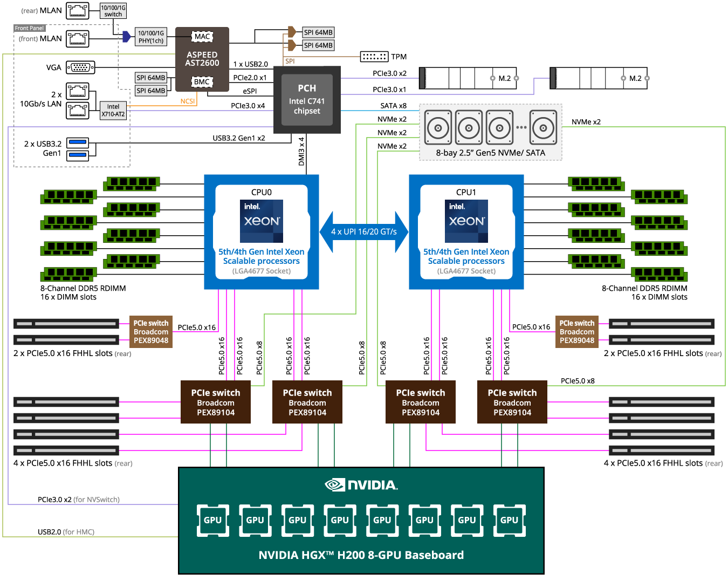This screenshot has width=728, height=580.
Task: Click the right 2 x PCIe5.0 x16 FHHL slots caption
Action: [663, 353]
